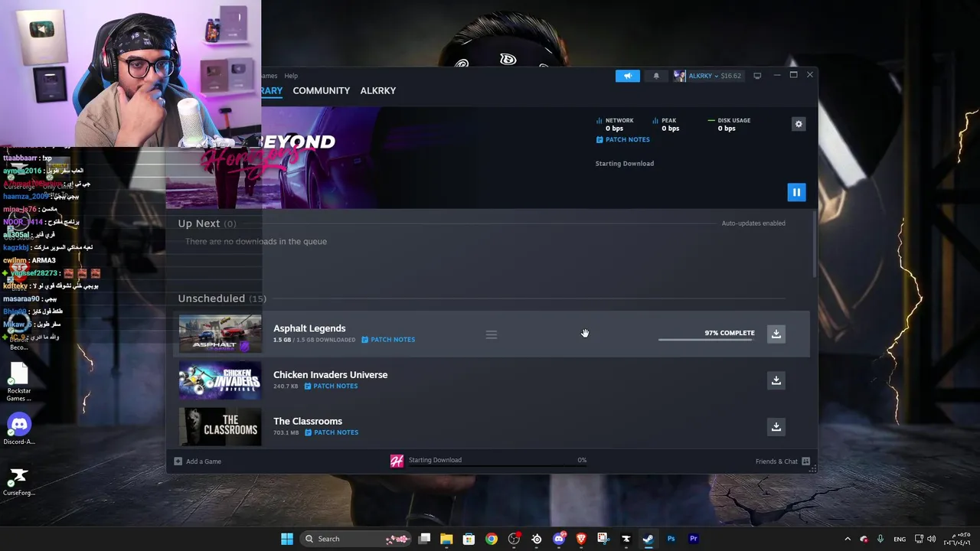Open the Asphalt Legends thumbnail

click(220, 334)
